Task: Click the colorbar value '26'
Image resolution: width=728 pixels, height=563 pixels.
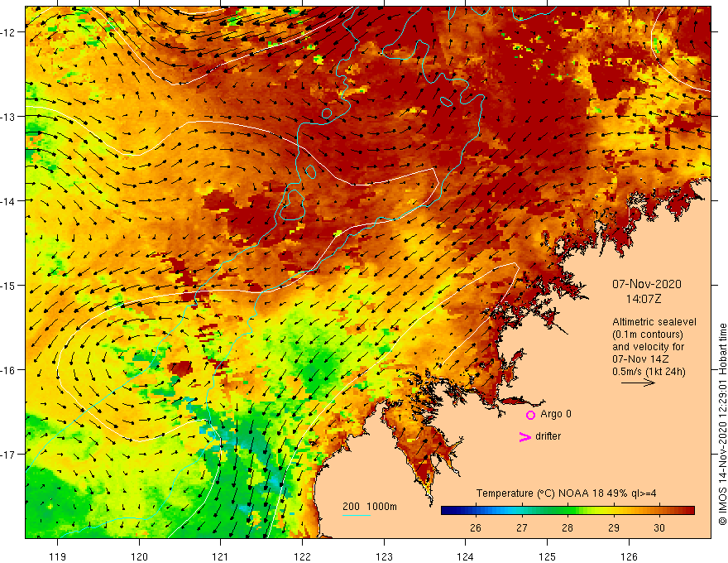Action: click(x=476, y=527)
